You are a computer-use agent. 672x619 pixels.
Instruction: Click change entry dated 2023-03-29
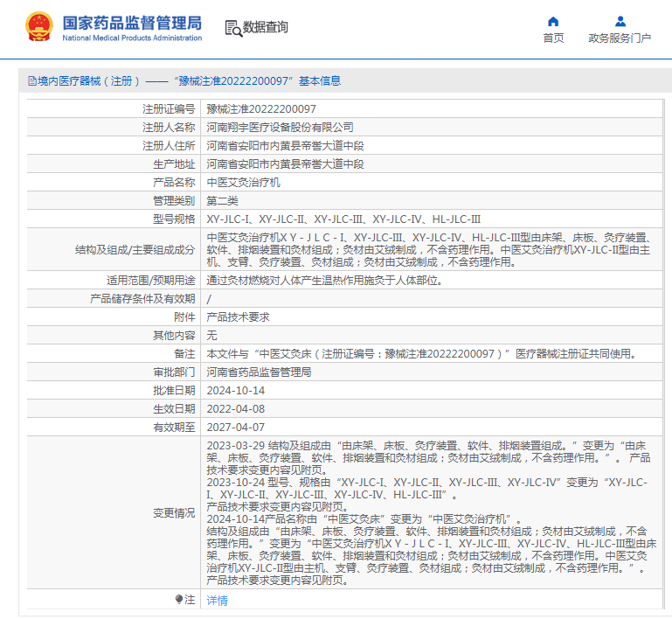pyautogui.click(x=428, y=458)
